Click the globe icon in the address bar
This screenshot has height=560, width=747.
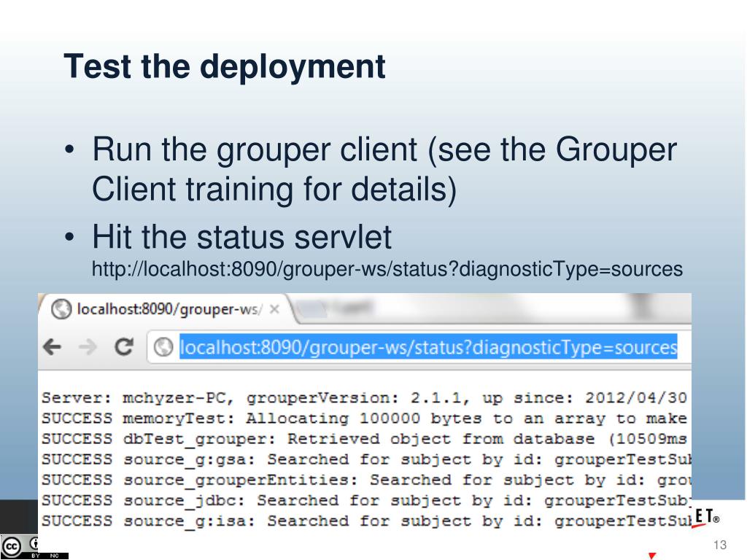click(163, 347)
